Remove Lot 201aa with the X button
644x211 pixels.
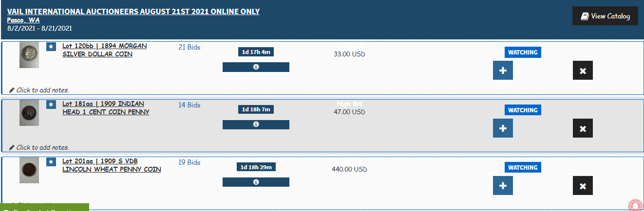[583, 185]
